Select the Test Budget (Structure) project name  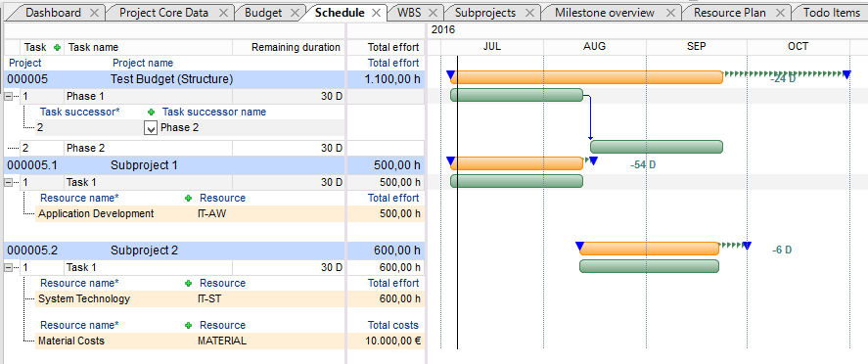[x=171, y=79]
